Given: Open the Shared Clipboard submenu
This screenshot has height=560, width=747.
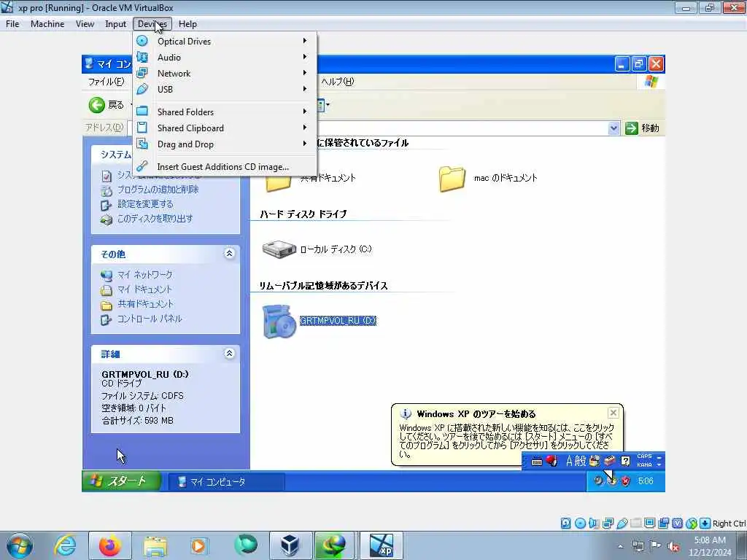Looking at the screenshot, I should pyautogui.click(x=225, y=128).
